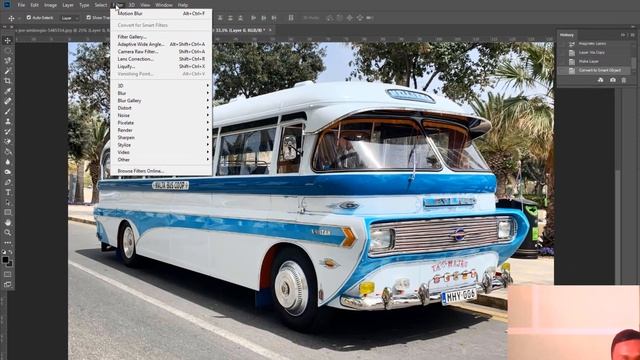Click the Photoshop home logo icon

(x=7, y=5)
